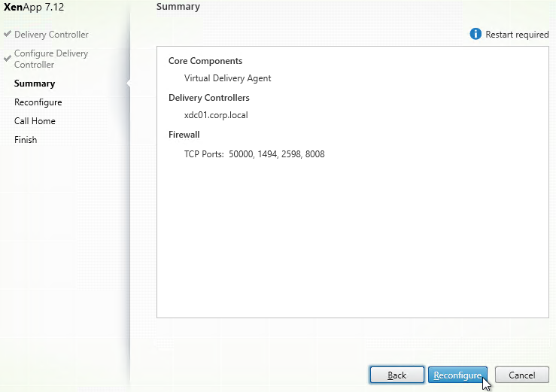Viewport: 556px width, 392px height.
Task: Select the Call Home step
Action: click(x=35, y=121)
